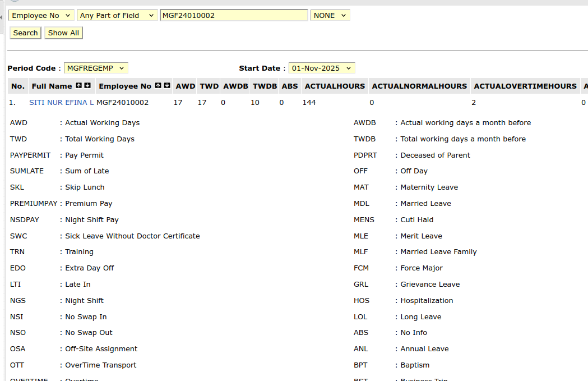588x381 pixels.
Task: Click the ACTUALHOURS column header
Action: point(335,86)
